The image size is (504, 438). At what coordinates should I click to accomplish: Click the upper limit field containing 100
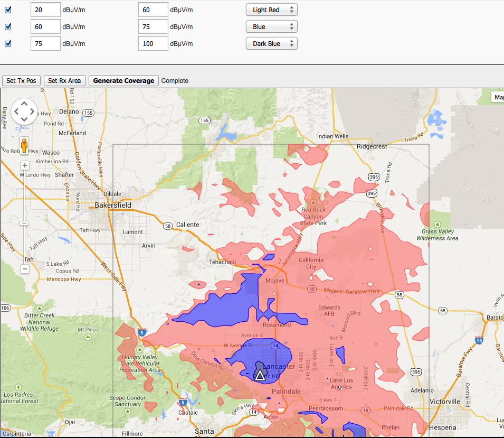pyautogui.click(x=153, y=43)
